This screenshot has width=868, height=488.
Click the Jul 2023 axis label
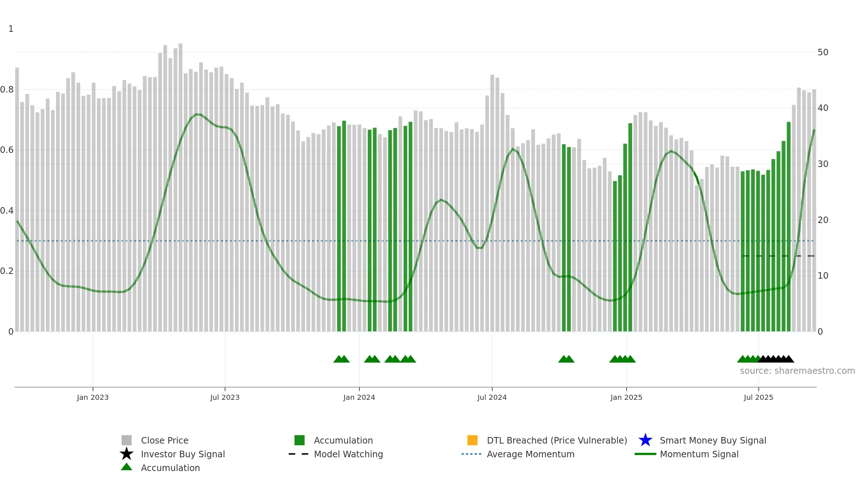(225, 397)
